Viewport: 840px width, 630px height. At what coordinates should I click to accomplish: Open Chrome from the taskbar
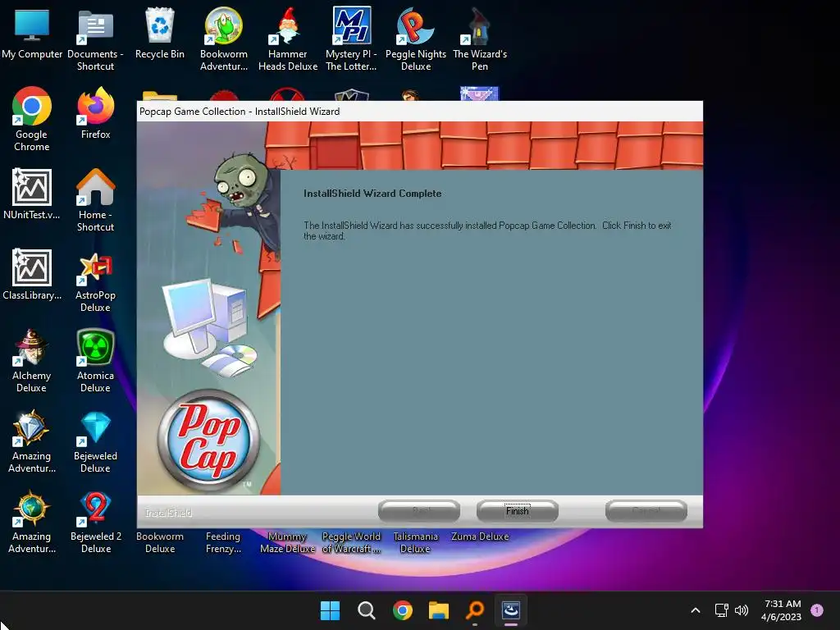402,610
